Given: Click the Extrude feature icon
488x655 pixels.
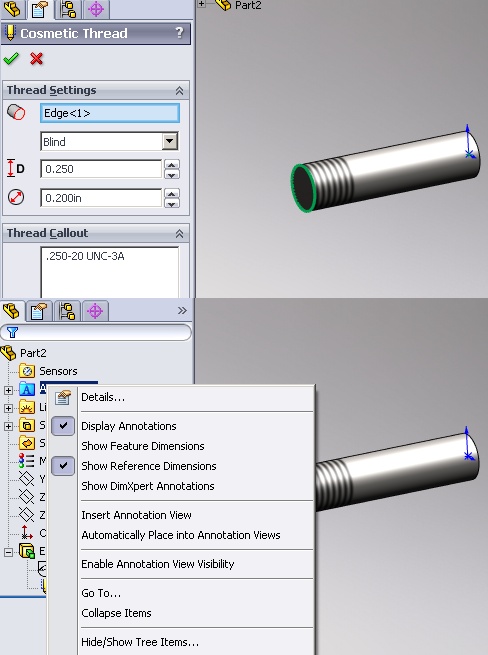Looking at the screenshot, I should [27, 551].
